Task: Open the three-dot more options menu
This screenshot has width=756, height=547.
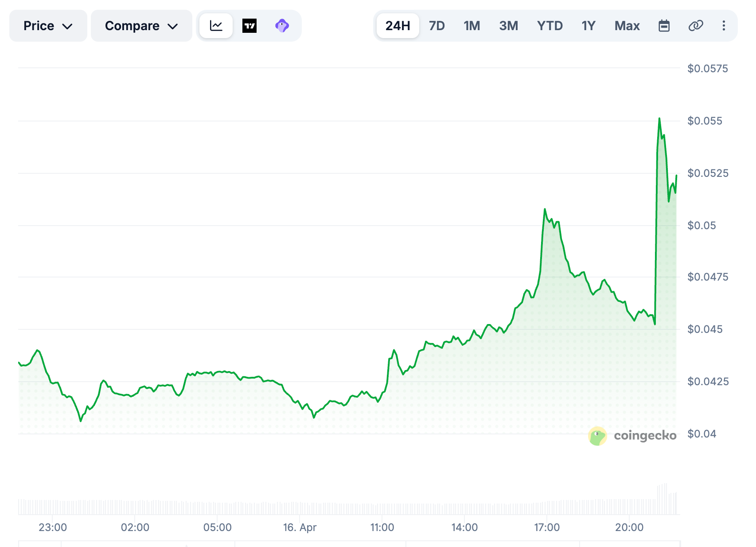Action: point(724,26)
